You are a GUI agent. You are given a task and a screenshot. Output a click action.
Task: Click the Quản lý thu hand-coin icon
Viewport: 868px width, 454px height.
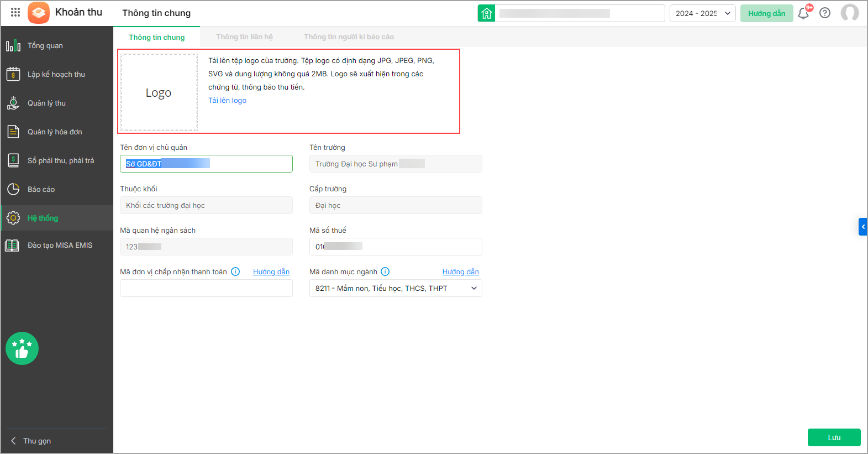coord(13,103)
